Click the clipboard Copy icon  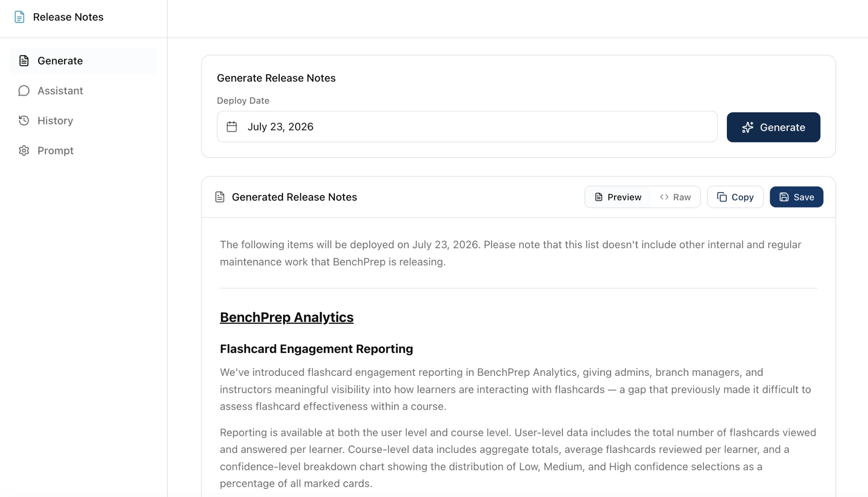click(722, 197)
